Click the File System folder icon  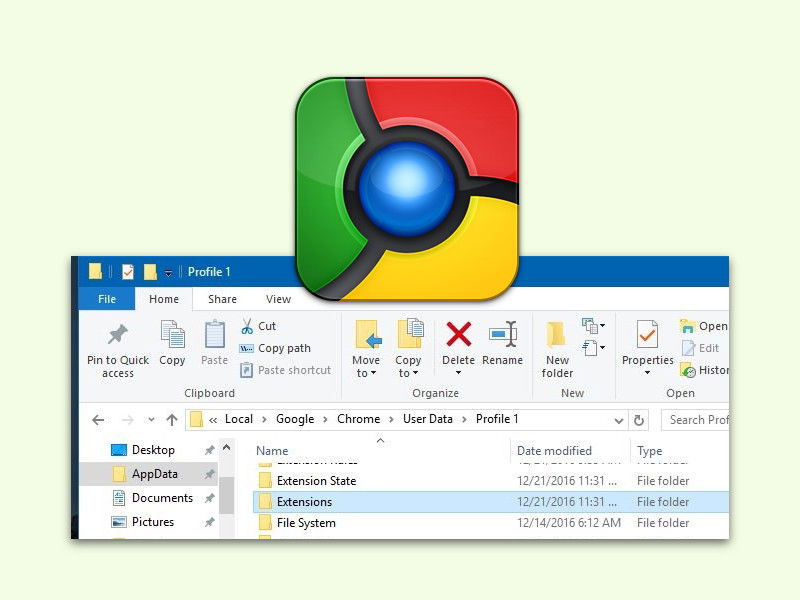[x=265, y=522]
